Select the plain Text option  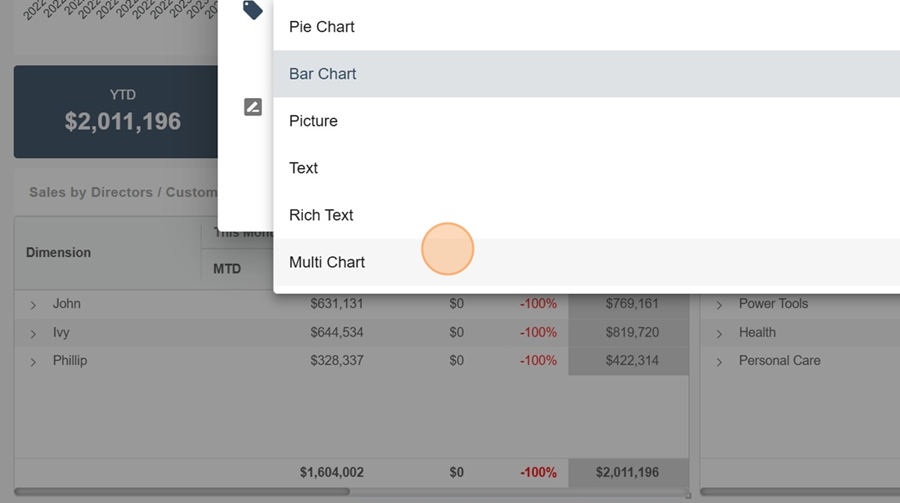click(303, 168)
